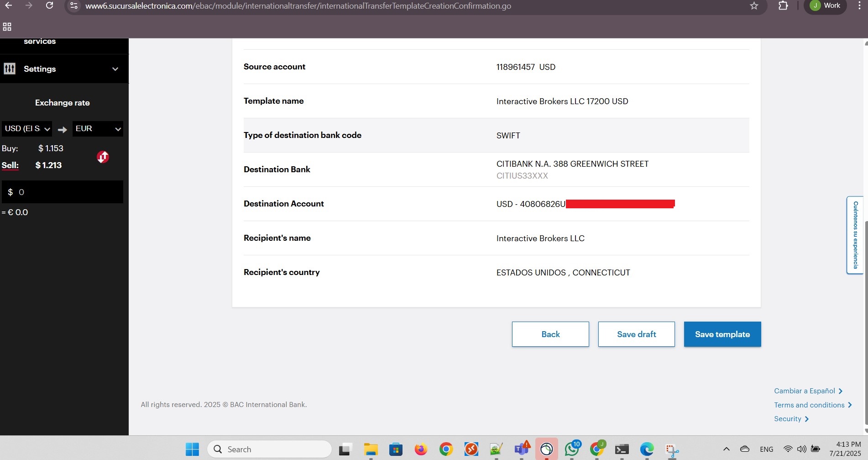Open Google Chrome from the taskbar
This screenshot has height=460, width=868.
pos(446,449)
